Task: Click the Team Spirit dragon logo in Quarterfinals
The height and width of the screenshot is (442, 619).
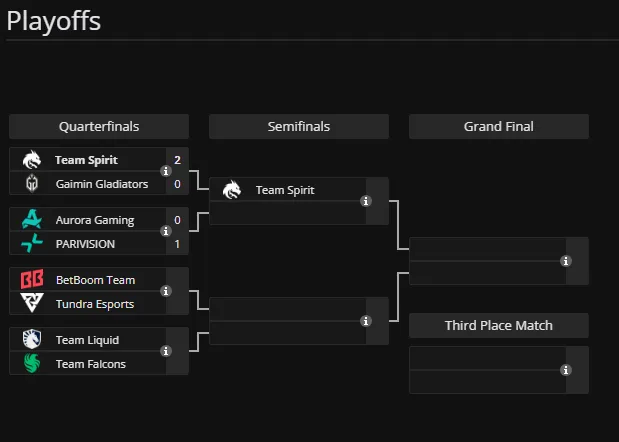Action: click(32, 160)
